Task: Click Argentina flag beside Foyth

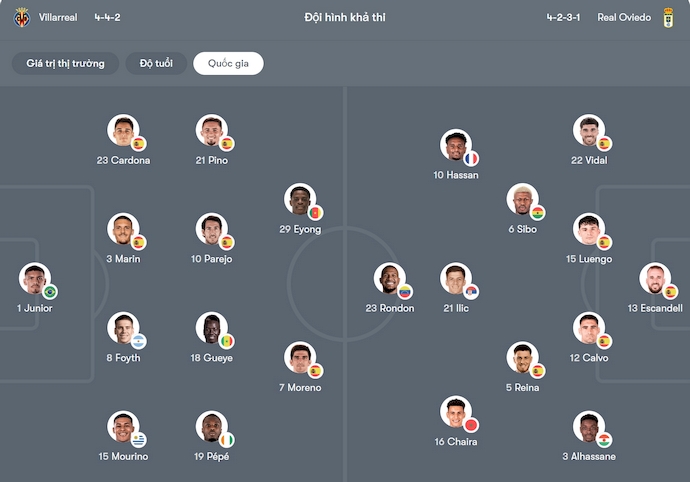Action: click(x=139, y=341)
